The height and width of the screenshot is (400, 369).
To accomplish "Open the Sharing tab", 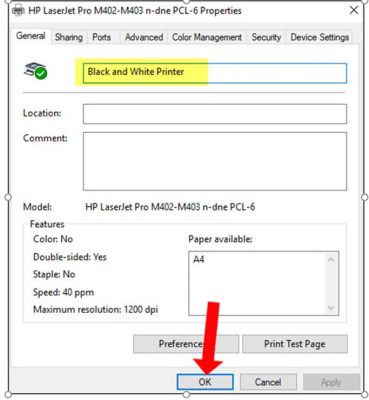I will point(69,37).
